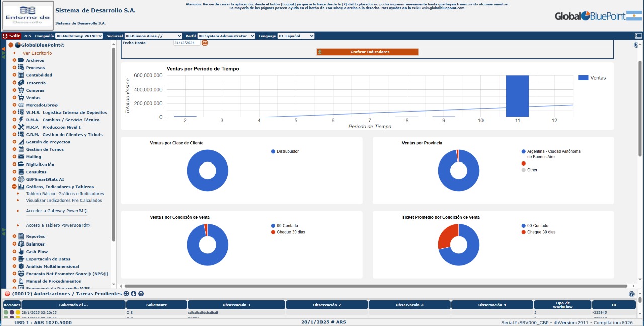Click the GBPSmartStats AI icon
The width and height of the screenshot is (644, 326).
(21, 179)
